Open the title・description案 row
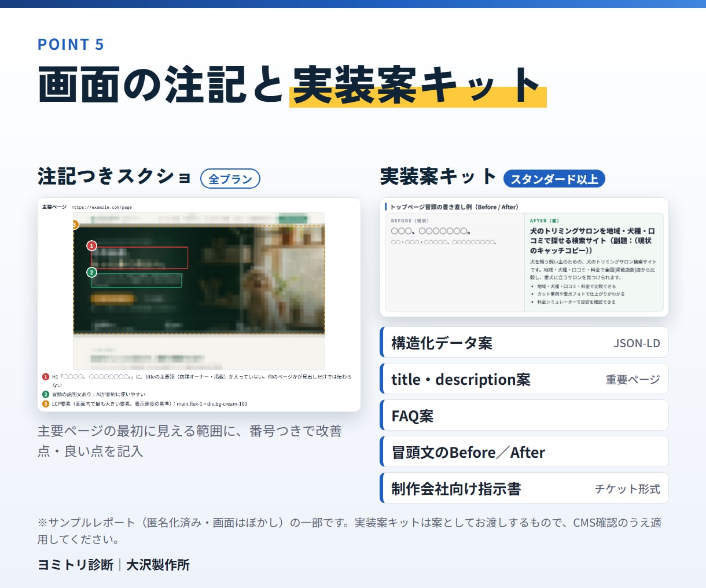The image size is (706, 588). pos(524,379)
